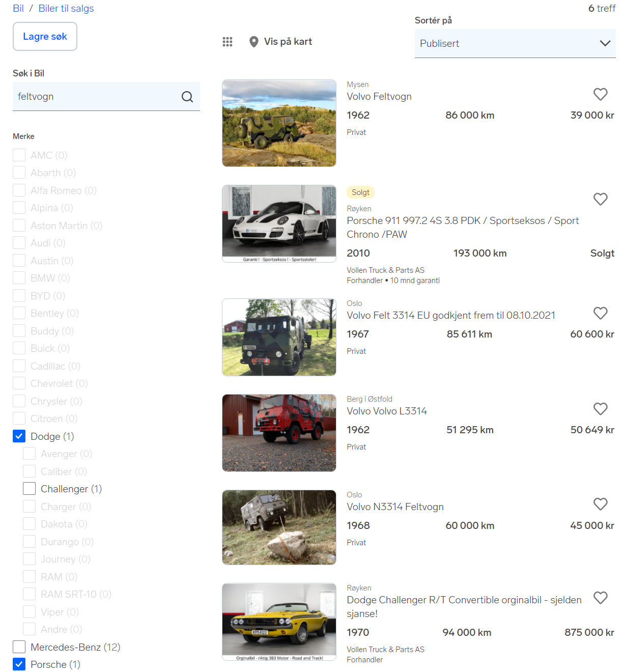Screen dimensions: 626x672
Task: Toggle the AMC brand checkbox
Action: point(19,155)
